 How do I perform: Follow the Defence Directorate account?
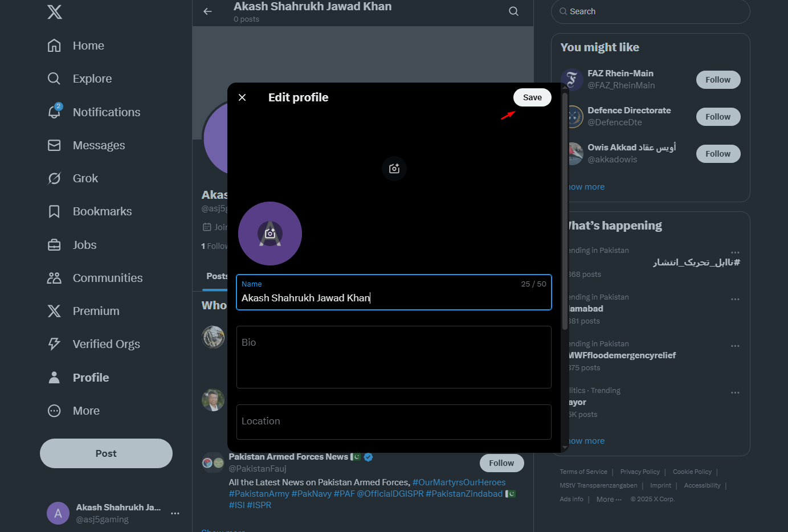718,116
